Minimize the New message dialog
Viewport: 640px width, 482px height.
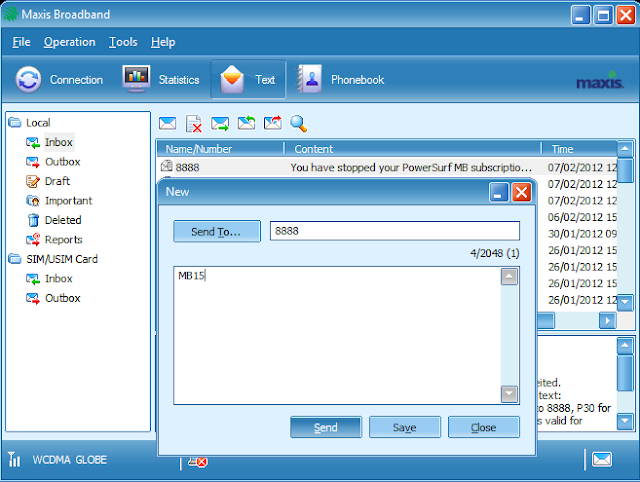[498, 192]
